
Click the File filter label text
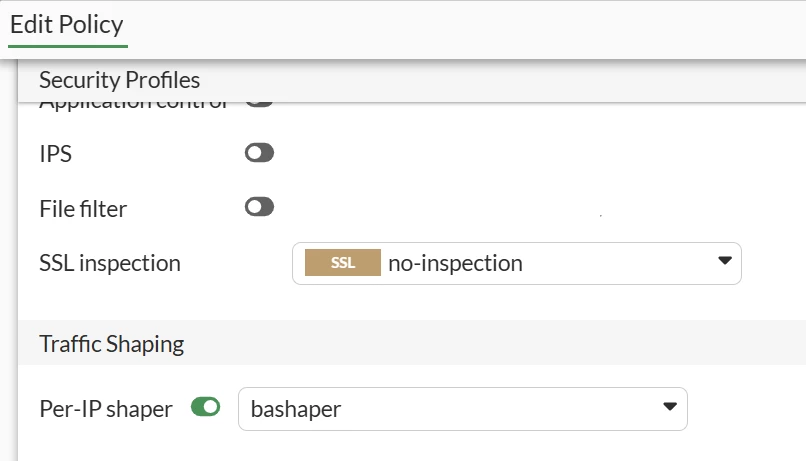[83, 209]
